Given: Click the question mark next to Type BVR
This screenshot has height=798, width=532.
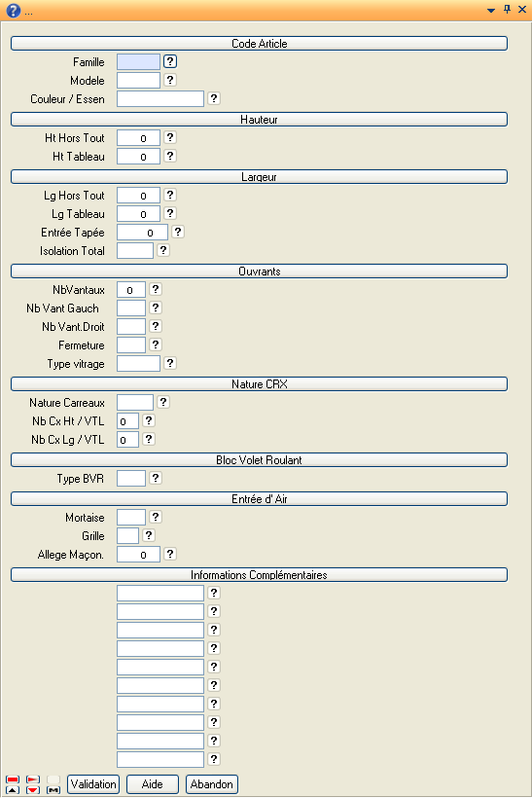Looking at the screenshot, I should (x=155, y=478).
